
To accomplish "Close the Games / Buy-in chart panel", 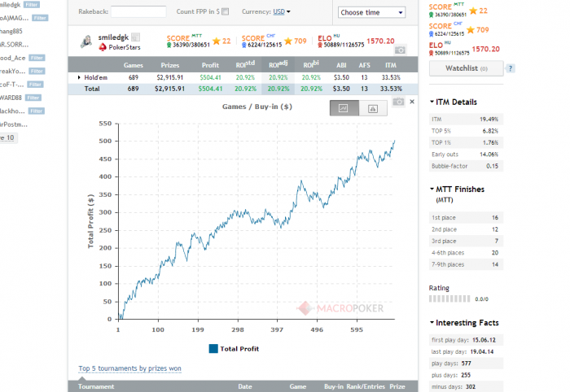I will coord(412,102).
